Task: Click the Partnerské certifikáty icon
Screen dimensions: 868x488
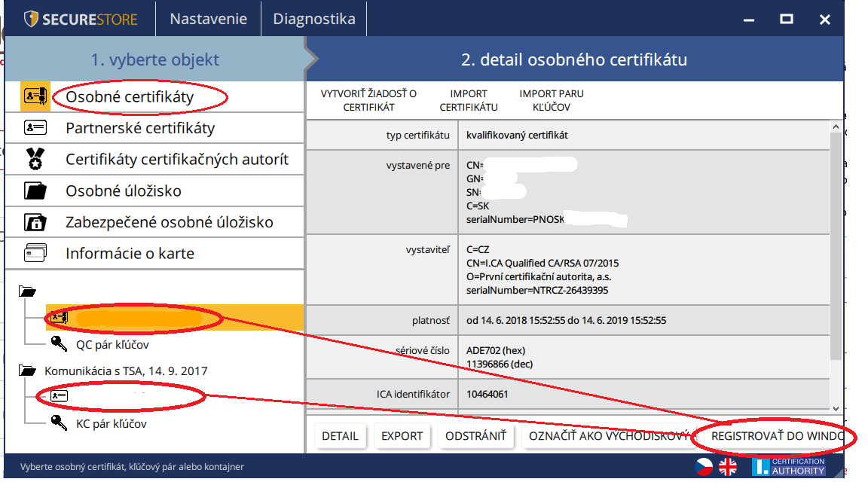Action: 35,128
